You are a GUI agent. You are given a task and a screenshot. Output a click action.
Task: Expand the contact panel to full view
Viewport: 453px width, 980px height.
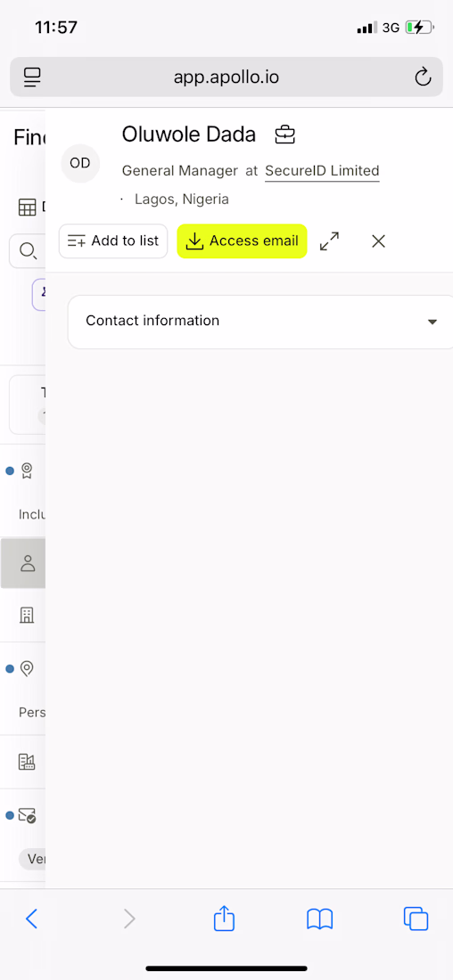[329, 241]
